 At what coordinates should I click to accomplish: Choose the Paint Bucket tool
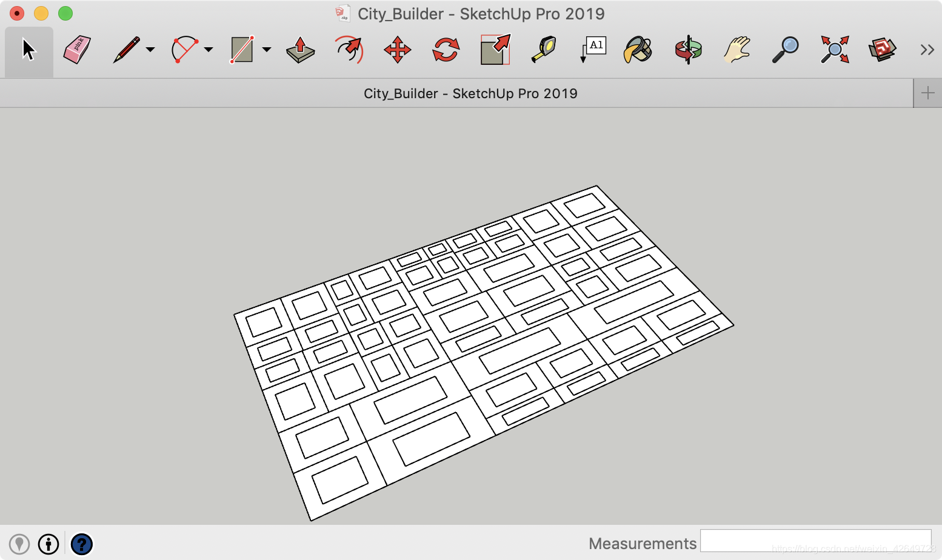(x=638, y=50)
